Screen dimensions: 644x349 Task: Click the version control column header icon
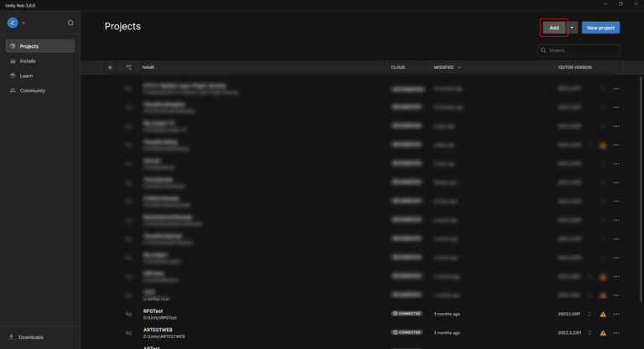(129, 67)
